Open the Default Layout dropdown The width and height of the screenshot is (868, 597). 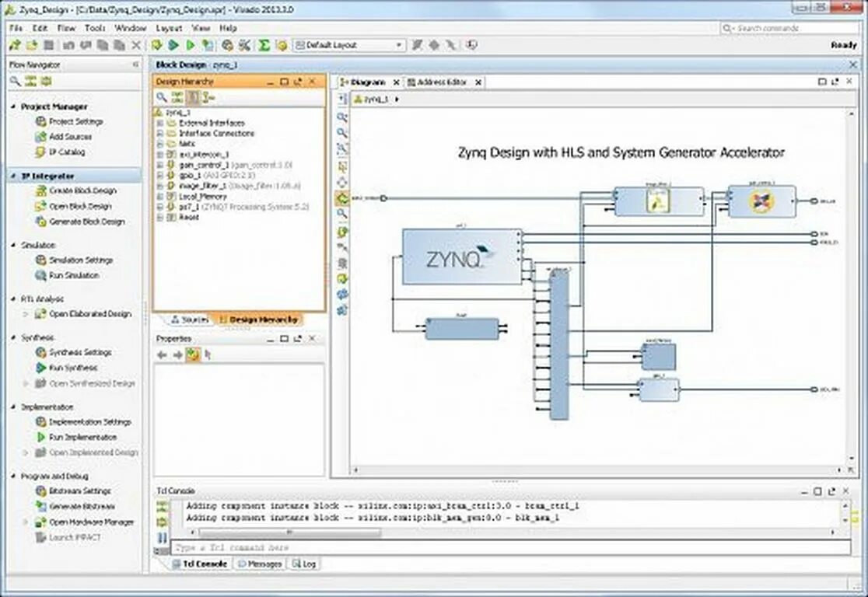pyautogui.click(x=349, y=45)
